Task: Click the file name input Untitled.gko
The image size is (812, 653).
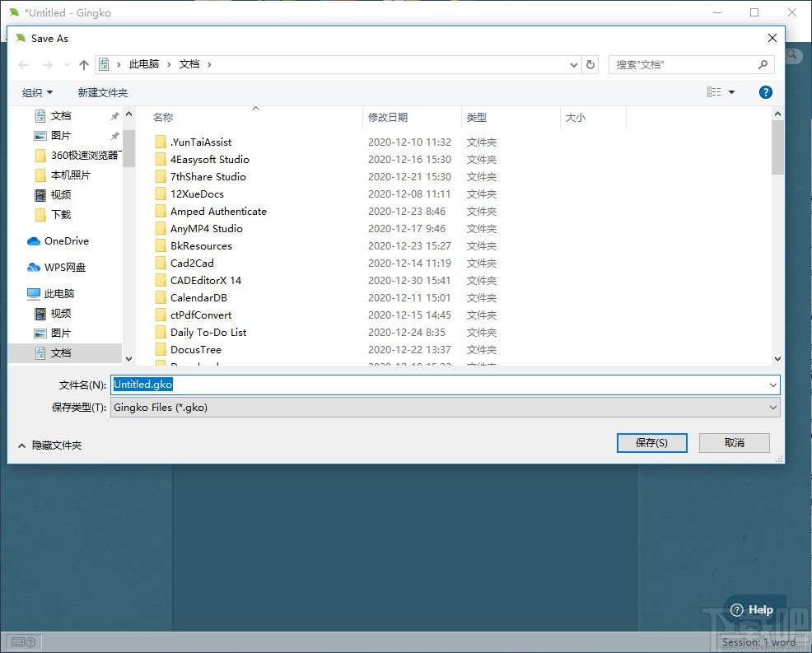Action: (439, 385)
